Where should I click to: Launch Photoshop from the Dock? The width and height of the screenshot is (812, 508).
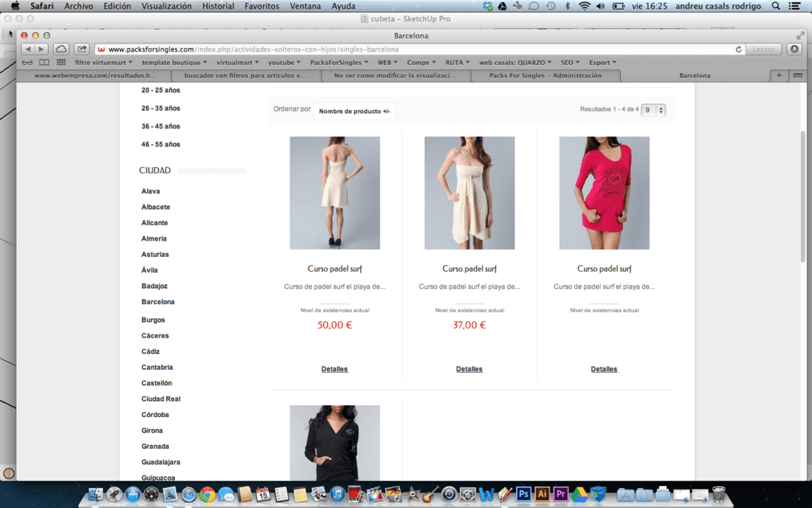(523, 494)
